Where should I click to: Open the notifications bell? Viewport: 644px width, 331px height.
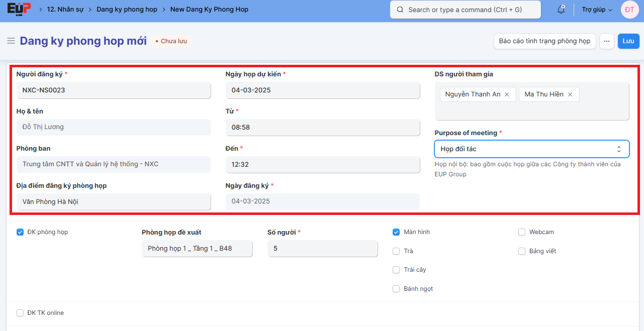pyautogui.click(x=561, y=10)
